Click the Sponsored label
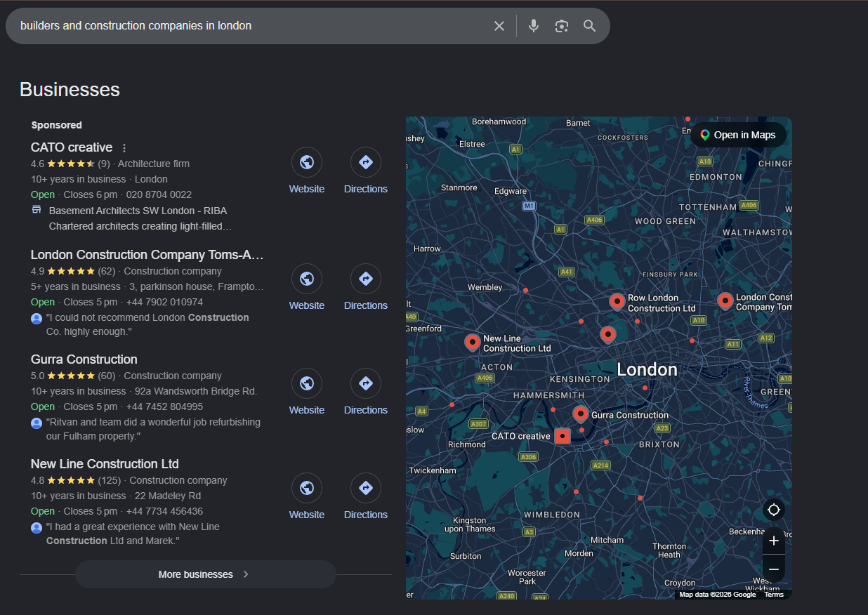Image resolution: width=868 pixels, height=615 pixels. point(57,125)
